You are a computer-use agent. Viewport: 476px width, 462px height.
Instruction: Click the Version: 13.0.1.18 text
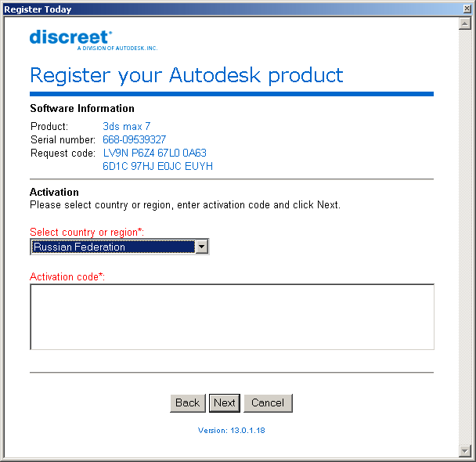click(x=231, y=431)
